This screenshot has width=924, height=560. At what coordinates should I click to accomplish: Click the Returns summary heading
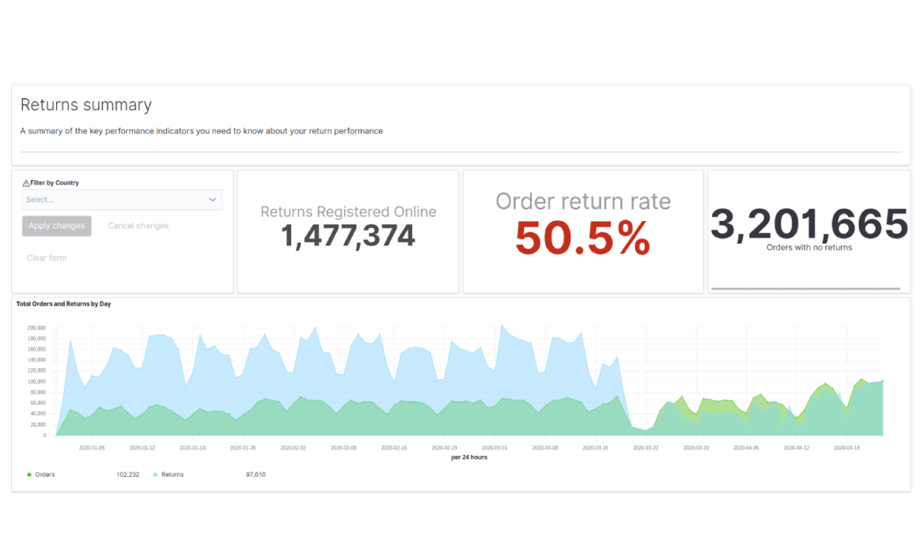tap(86, 105)
